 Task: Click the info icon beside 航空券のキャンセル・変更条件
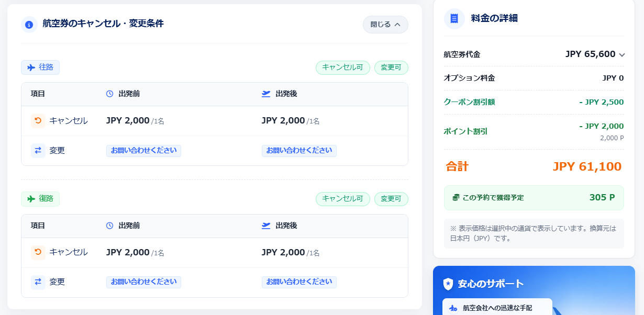29,24
